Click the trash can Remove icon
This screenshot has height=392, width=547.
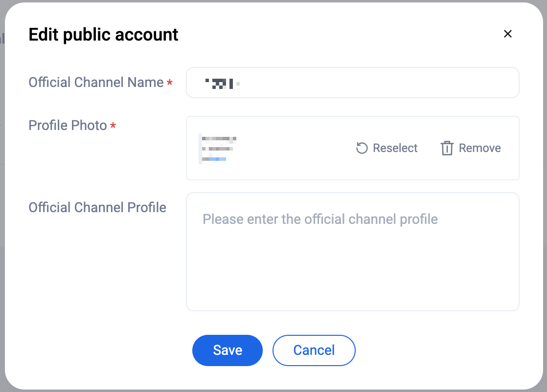pos(447,148)
